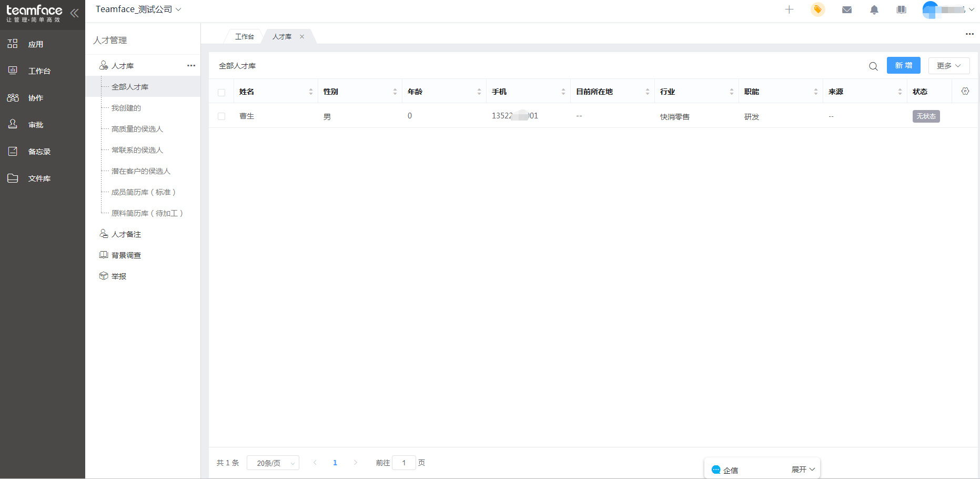This screenshot has height=479, width=980.
Task: Open candidate 曹生 name cell
Action: 247,116
